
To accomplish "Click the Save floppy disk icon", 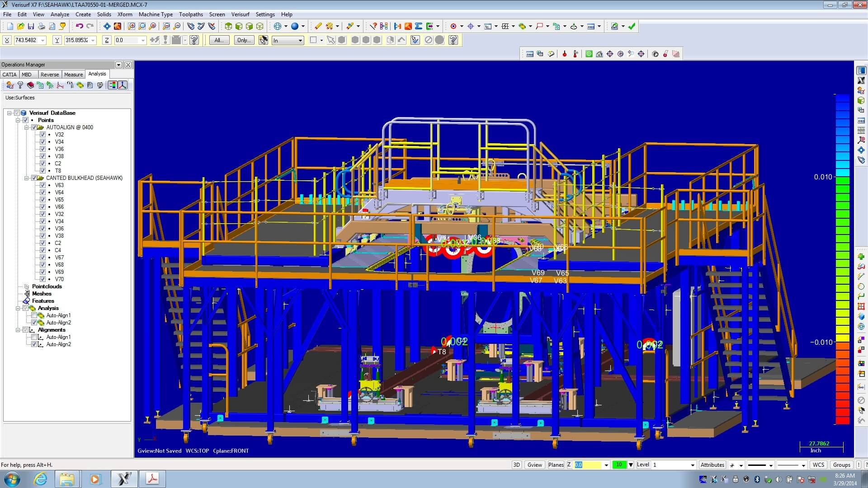I will click(x=31, y=26).
